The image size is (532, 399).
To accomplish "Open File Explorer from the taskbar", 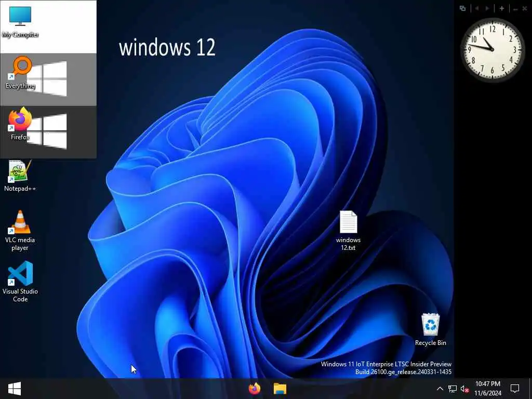I will click(x=280, y=389).
